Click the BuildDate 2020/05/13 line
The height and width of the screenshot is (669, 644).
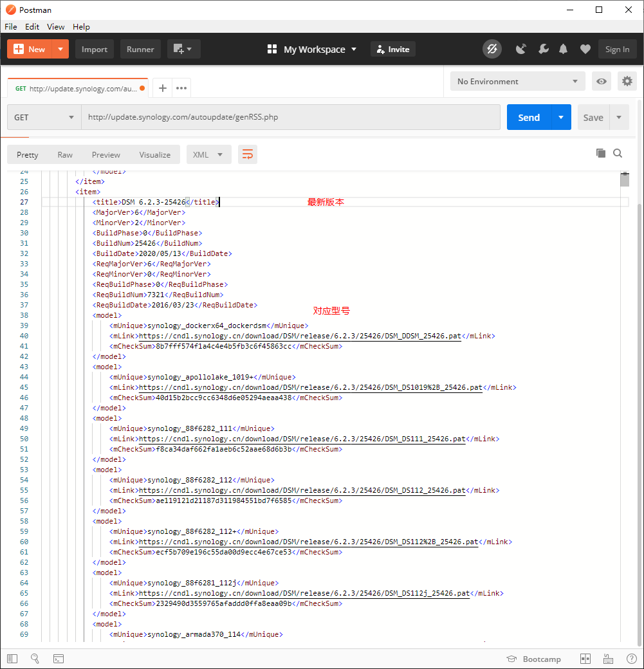pos(162,253)
